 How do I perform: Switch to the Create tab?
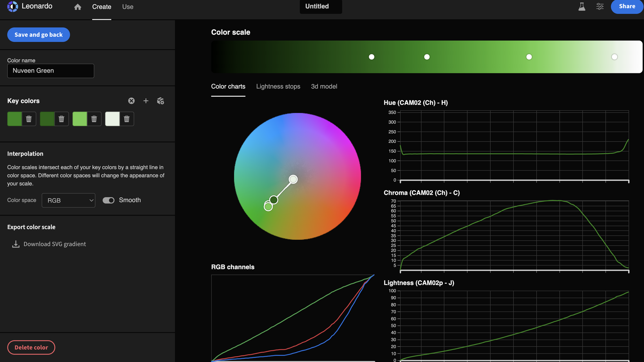(102, 7)
